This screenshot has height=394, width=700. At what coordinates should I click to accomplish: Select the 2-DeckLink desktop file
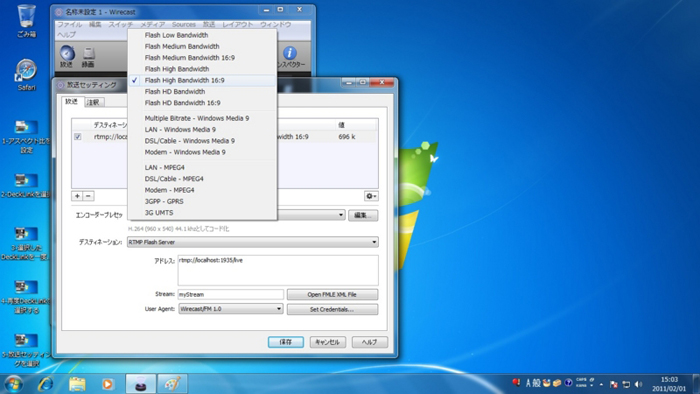coord(26,185)
